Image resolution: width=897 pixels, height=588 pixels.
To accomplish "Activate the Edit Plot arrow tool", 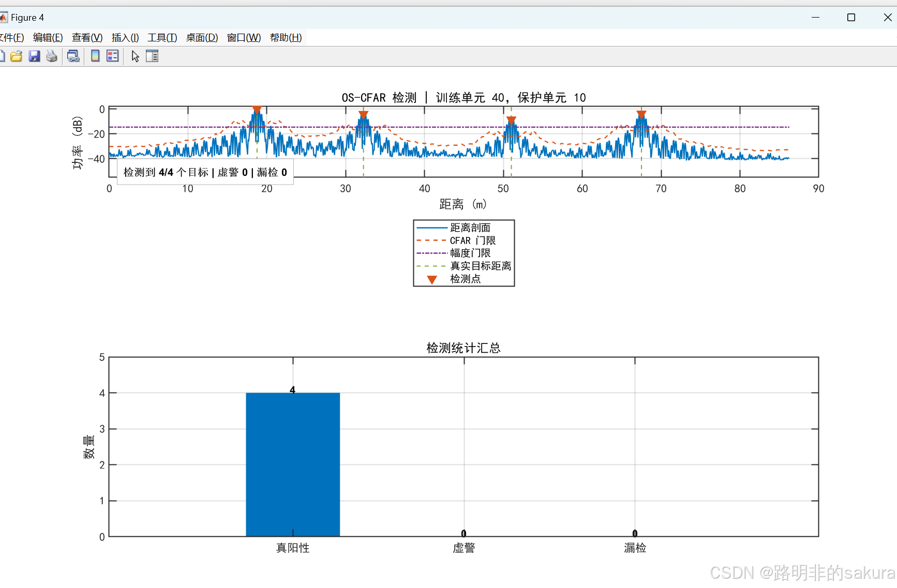I will [x=135, y=56].
